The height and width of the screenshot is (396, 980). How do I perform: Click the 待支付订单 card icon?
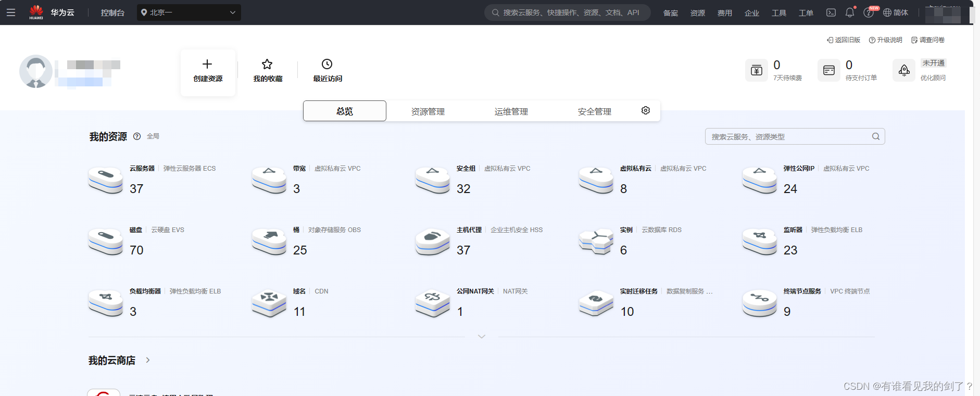pyautogui.click(x=829, y=70)
